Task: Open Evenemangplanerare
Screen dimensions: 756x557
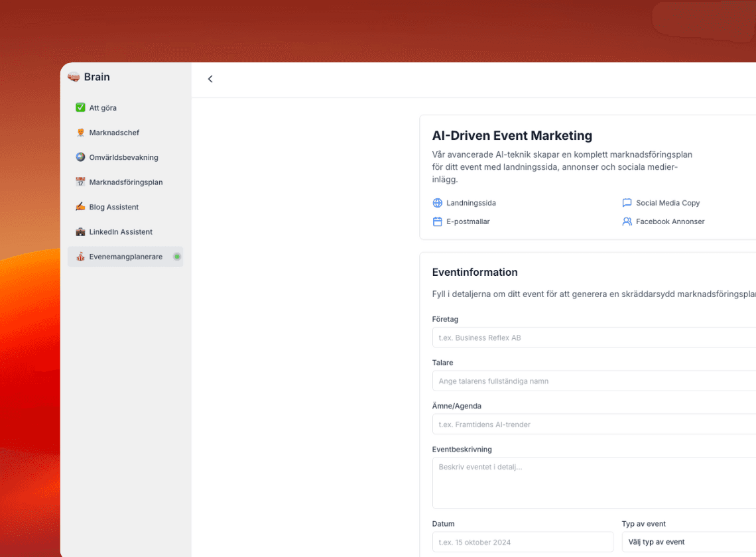Action: [x=125, y=257]
